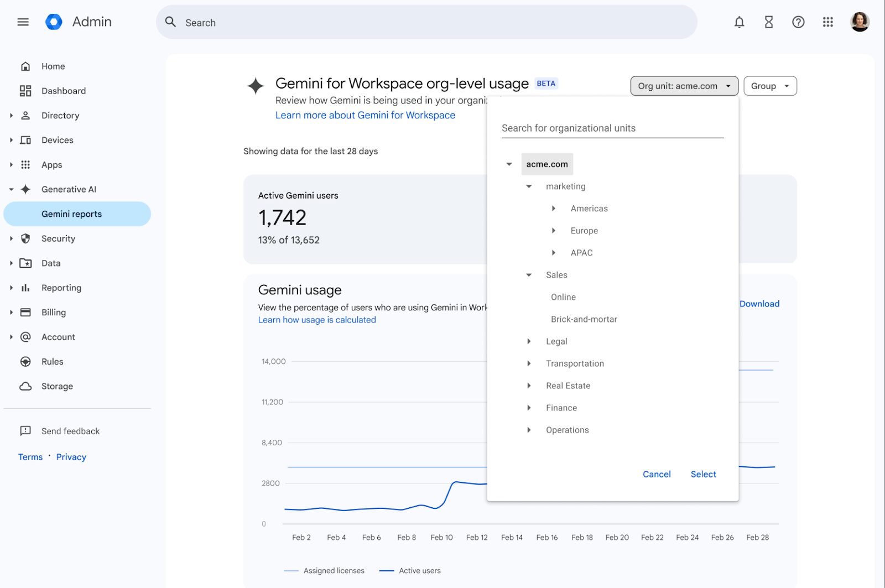885x588 pixels.
Task: Click the Active users legend entry
Action: pos(410,571)
